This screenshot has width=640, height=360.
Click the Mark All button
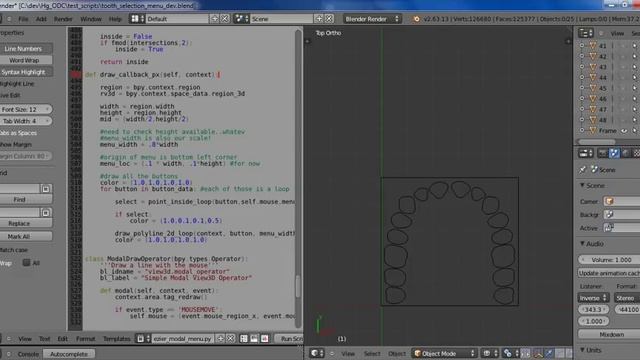pyautogui.click(x=25, y=236)
